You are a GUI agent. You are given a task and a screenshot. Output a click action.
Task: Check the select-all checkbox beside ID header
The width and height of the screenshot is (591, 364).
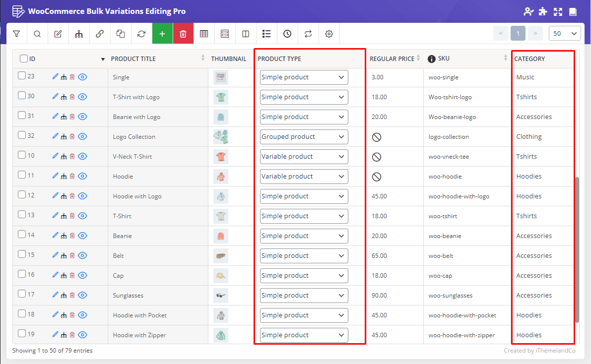click(x=24, y=59)
